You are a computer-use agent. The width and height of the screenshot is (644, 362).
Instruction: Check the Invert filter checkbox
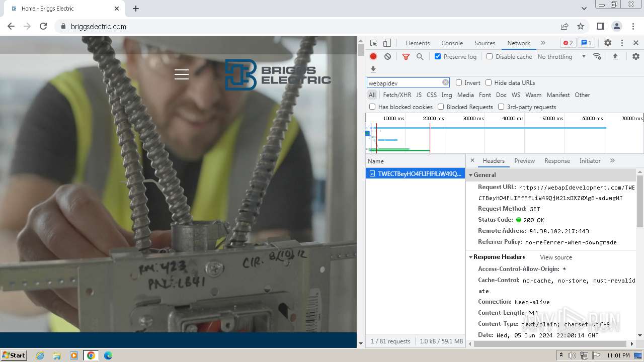point(459,82)
